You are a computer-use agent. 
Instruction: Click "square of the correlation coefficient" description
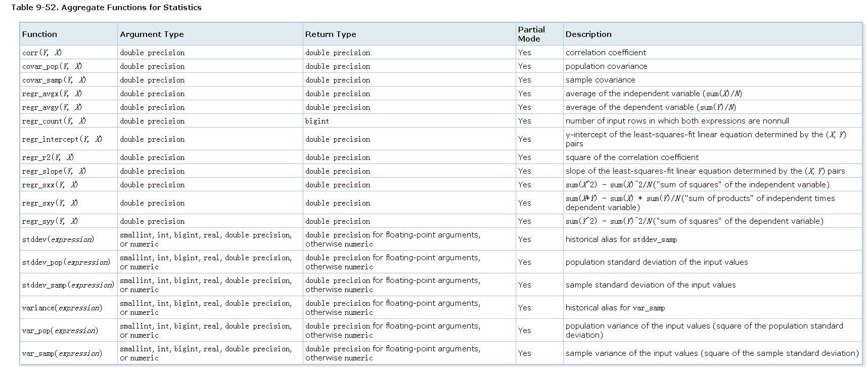click(632, 157)
